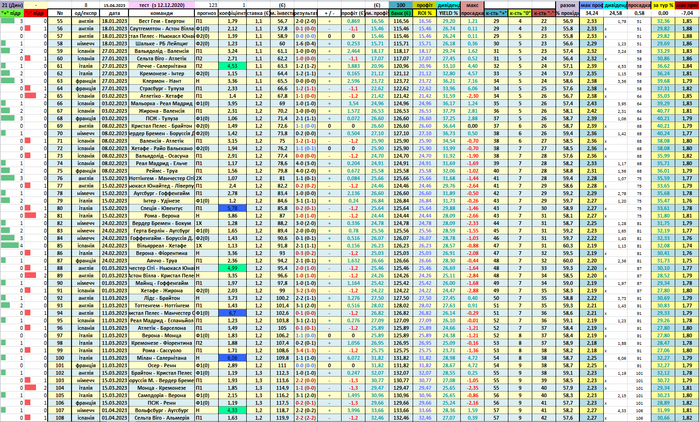Select the 'Верона - Монца' cell
The image size is (700, 422).
point(162,335)
